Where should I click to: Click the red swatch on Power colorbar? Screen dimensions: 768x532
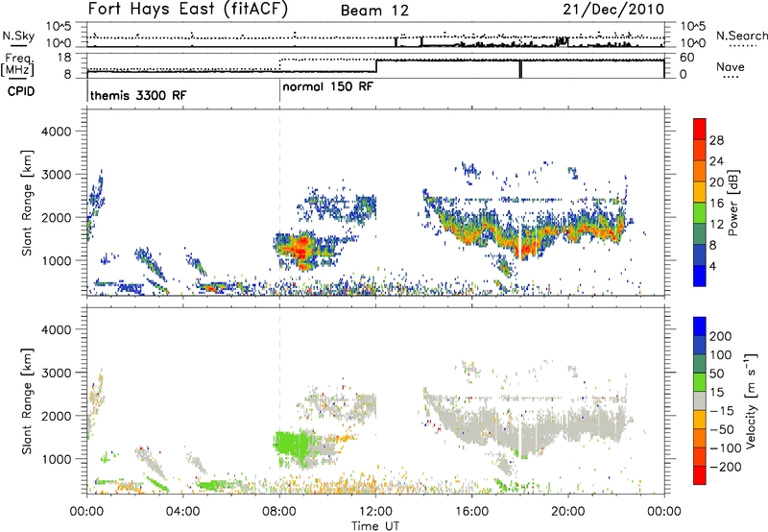click(700, 129)
